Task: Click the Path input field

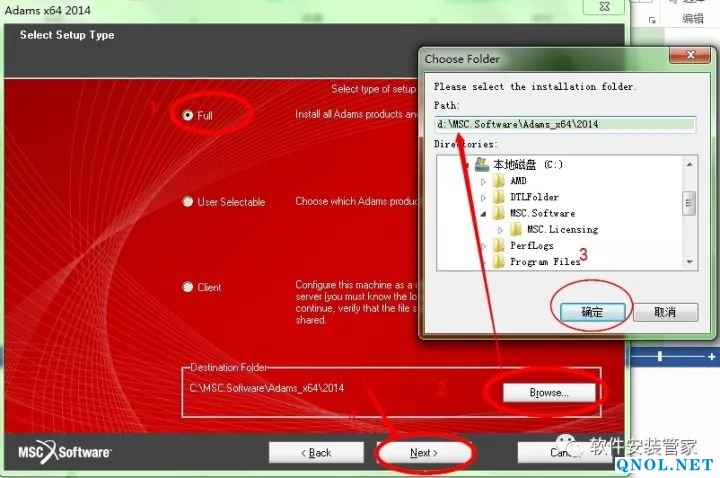Action: (x=565, y=124)
